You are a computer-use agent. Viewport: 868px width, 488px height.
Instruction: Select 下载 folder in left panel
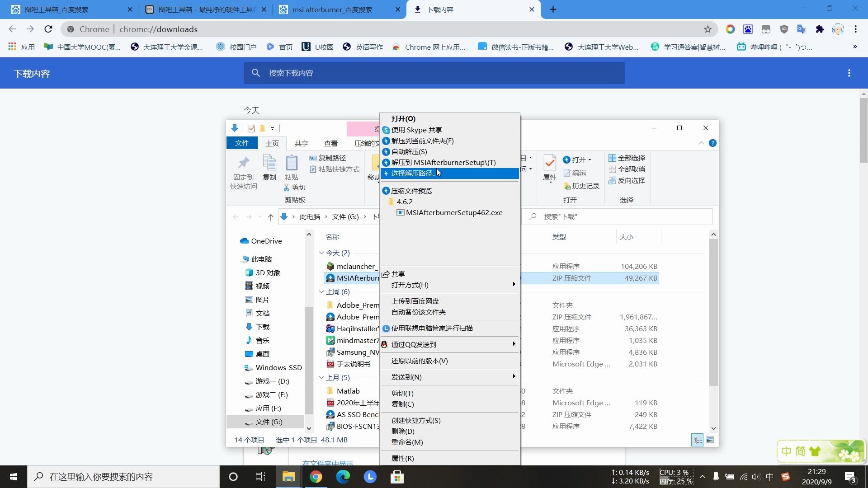[x=262, y=327]
